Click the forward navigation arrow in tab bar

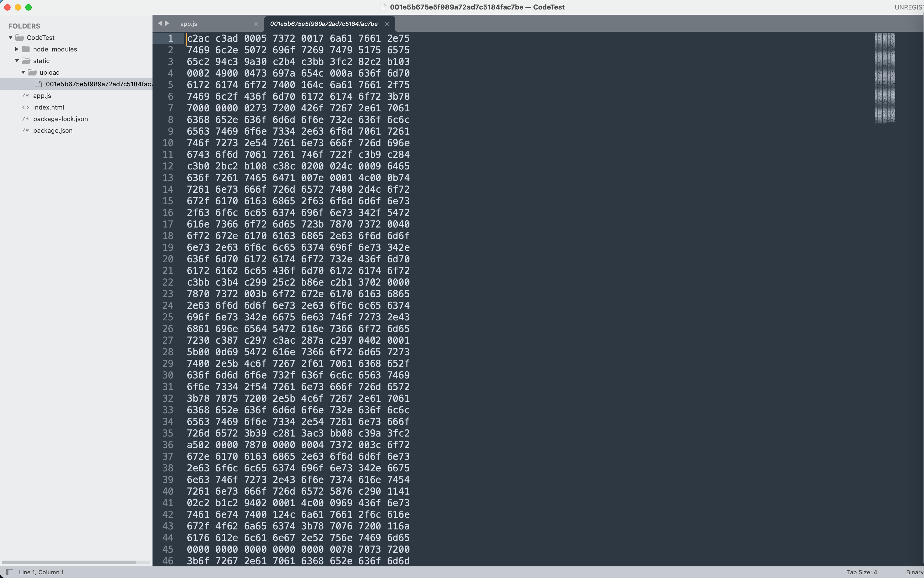167,23
